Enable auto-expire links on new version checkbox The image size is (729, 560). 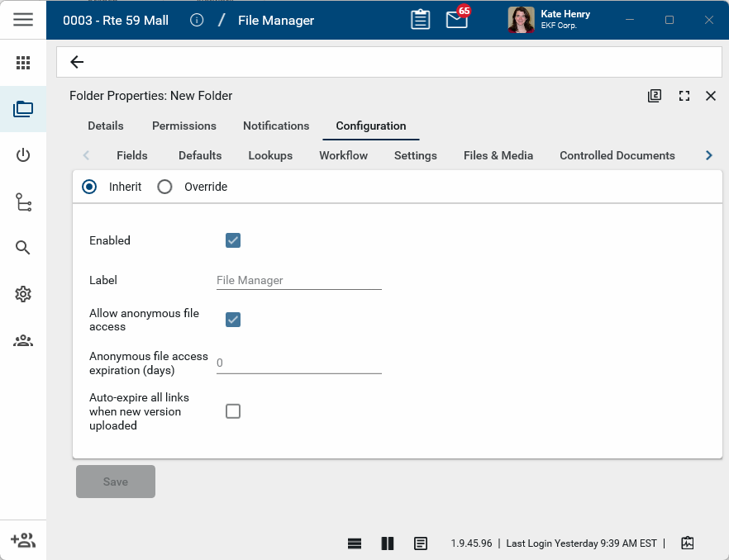click(233, 411)
